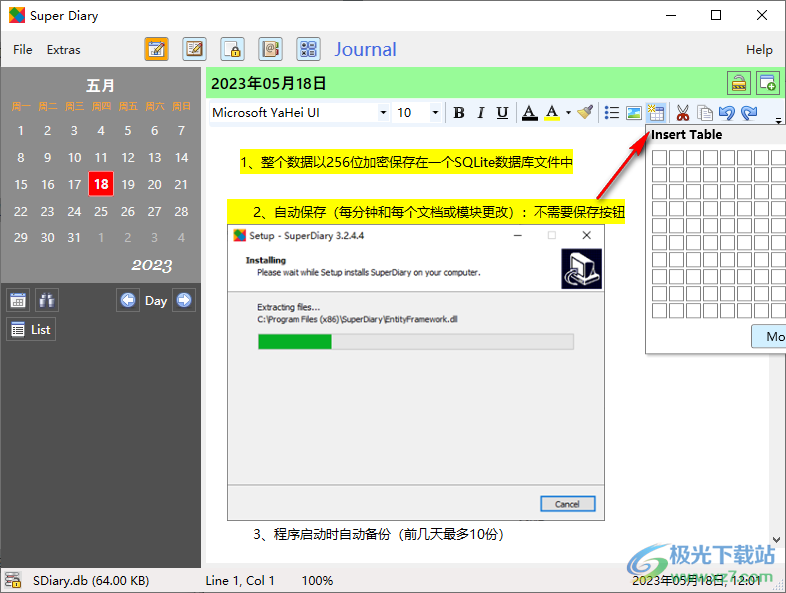The height and width of the screenshot is (593, 786).
Task: Toggle bold formatting
Action: [x=459, y=113]
